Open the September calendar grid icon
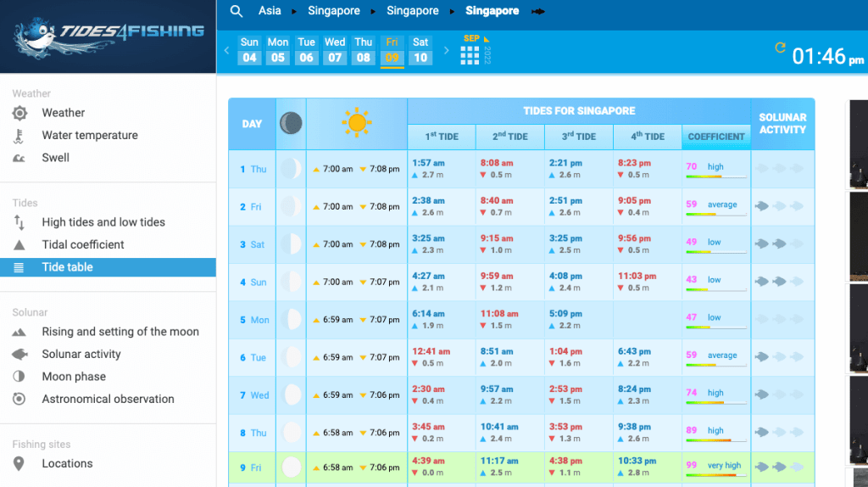 pos(470,55)
